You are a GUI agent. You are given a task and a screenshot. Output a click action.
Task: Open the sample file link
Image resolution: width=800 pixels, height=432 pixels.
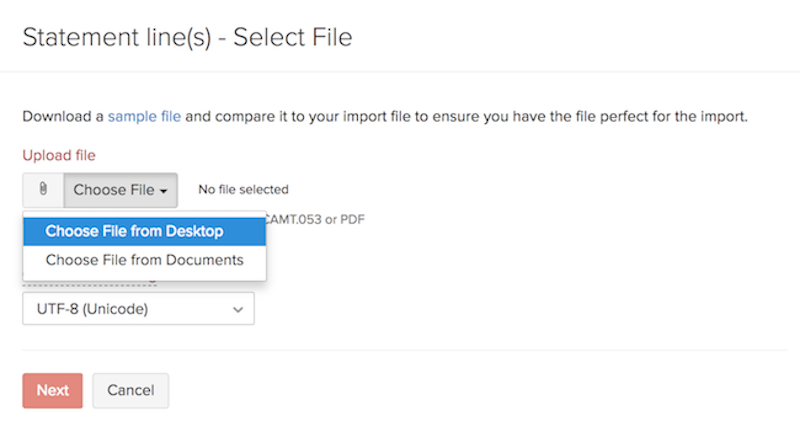144,116
